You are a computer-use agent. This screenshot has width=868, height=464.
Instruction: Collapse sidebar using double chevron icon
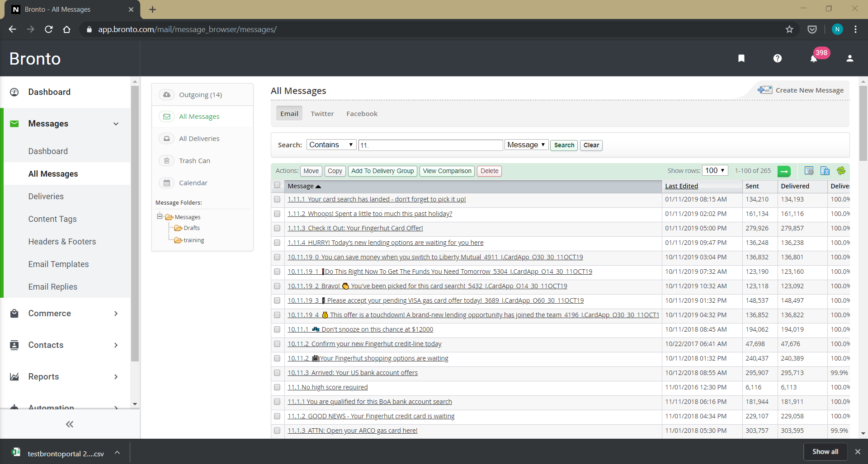(x=70, y=424)
